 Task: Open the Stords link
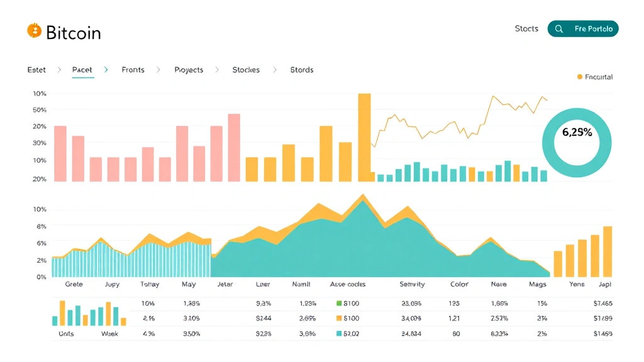[x=301, y=70]
